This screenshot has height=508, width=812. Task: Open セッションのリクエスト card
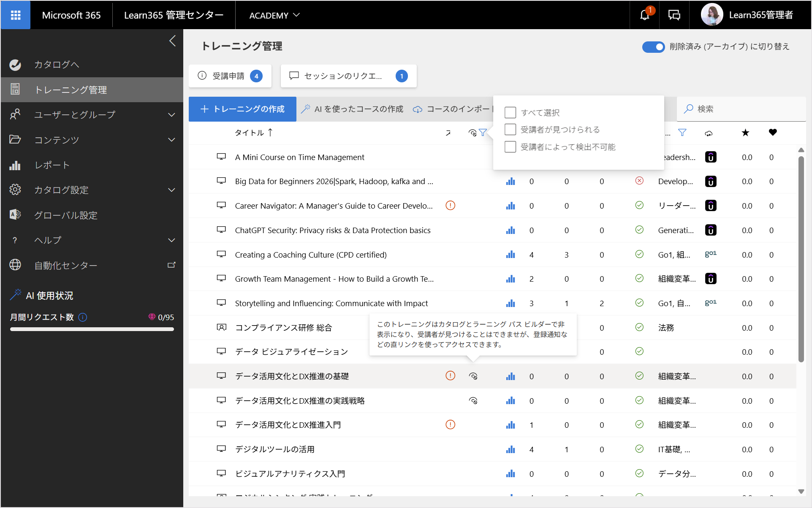349,76
